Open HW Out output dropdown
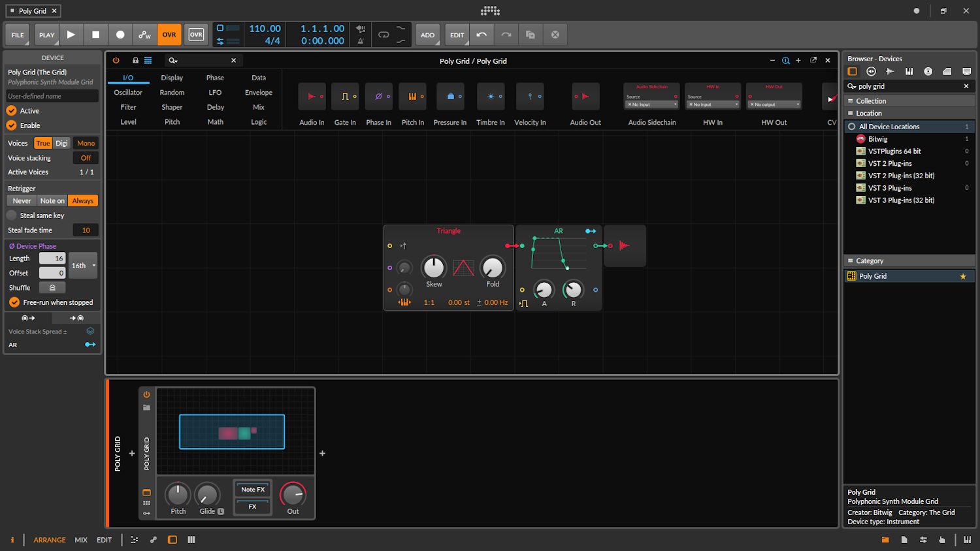The width and height of the screenshot is (980, 551). [774, 104]
